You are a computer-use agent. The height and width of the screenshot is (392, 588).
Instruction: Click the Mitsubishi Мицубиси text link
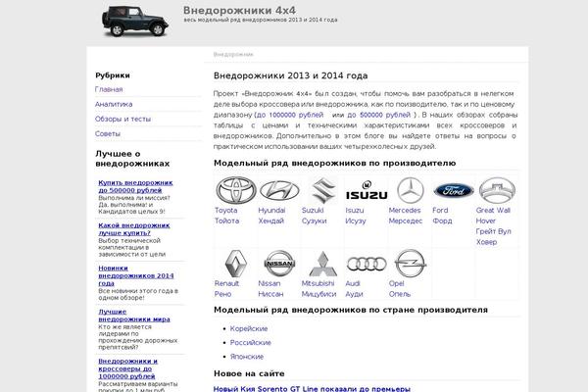pos(318,289)
